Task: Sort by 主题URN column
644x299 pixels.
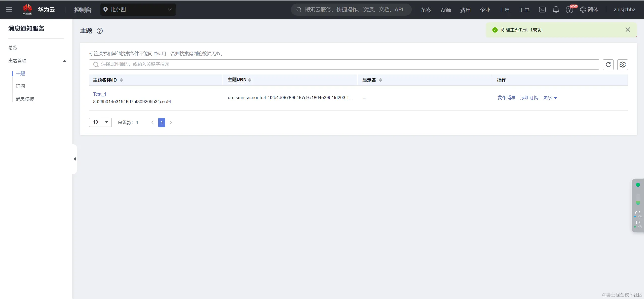Action: click(250, 80)
